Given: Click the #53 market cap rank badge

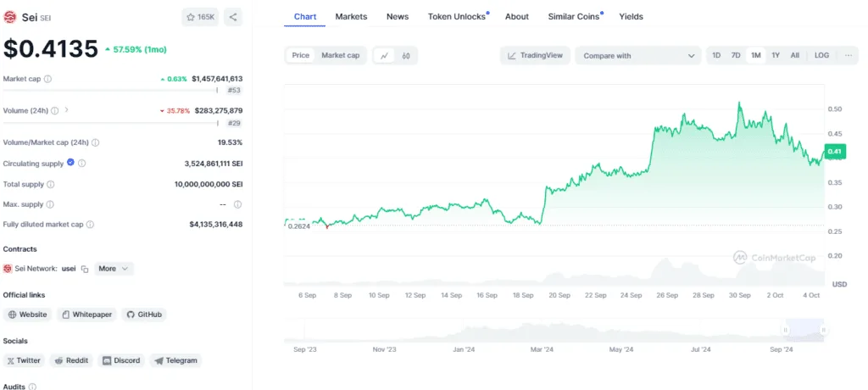Looking at the screenshot, I should click(234, 91).
